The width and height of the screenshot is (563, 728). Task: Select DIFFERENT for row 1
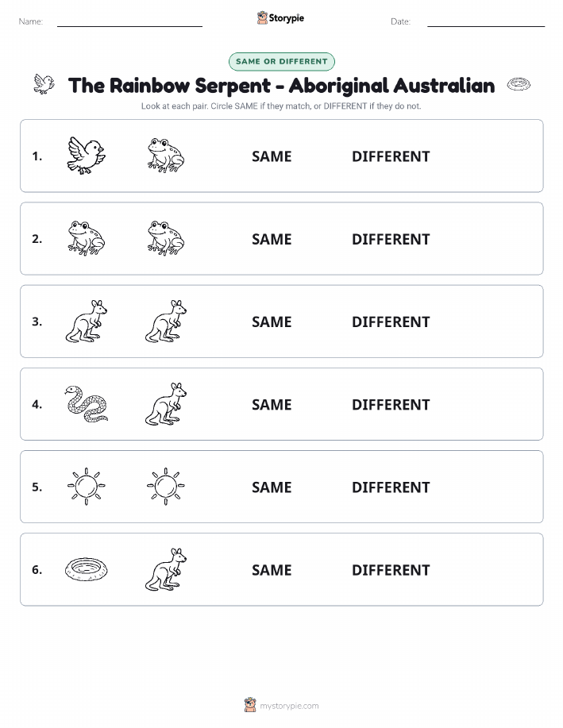point(391,156)
